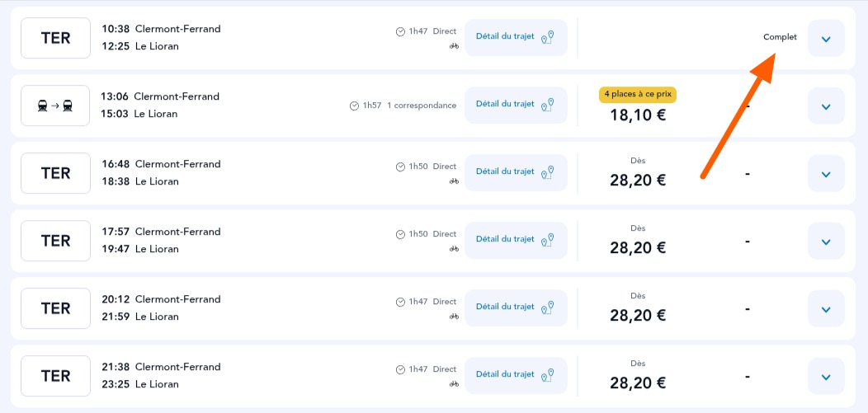
Task: Expand the 21:38 journey chevron
Action: click(826, 376)
